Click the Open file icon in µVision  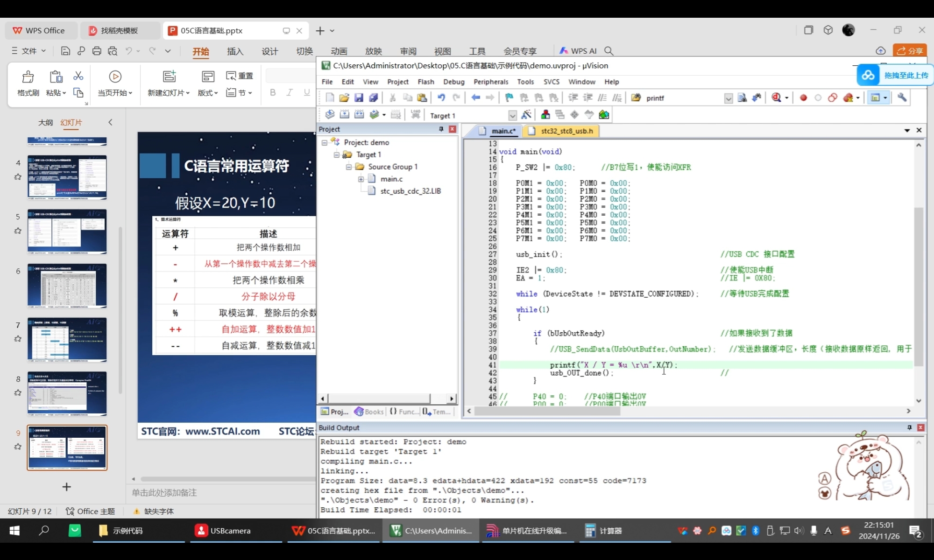tap(344, 98)
